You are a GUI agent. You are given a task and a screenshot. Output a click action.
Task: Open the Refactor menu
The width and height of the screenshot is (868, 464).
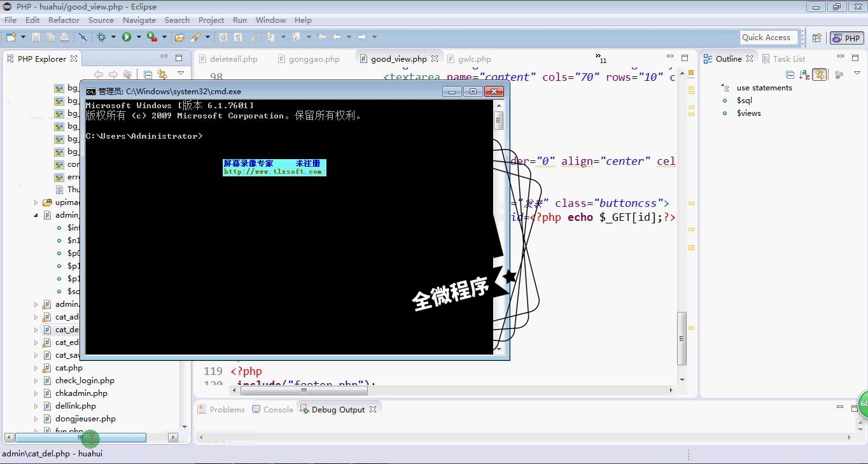pyautogui.click(x=64, y=20)
